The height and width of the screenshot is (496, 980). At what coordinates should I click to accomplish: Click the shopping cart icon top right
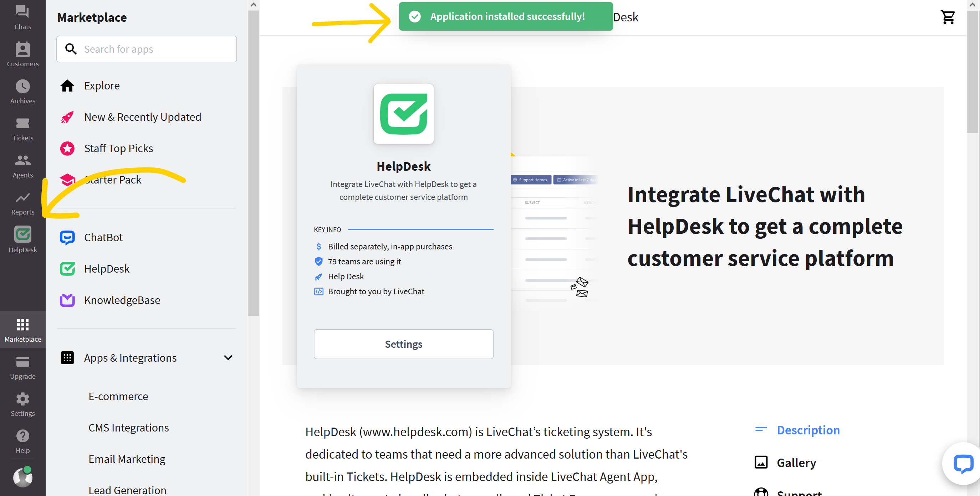click(948, 17)
